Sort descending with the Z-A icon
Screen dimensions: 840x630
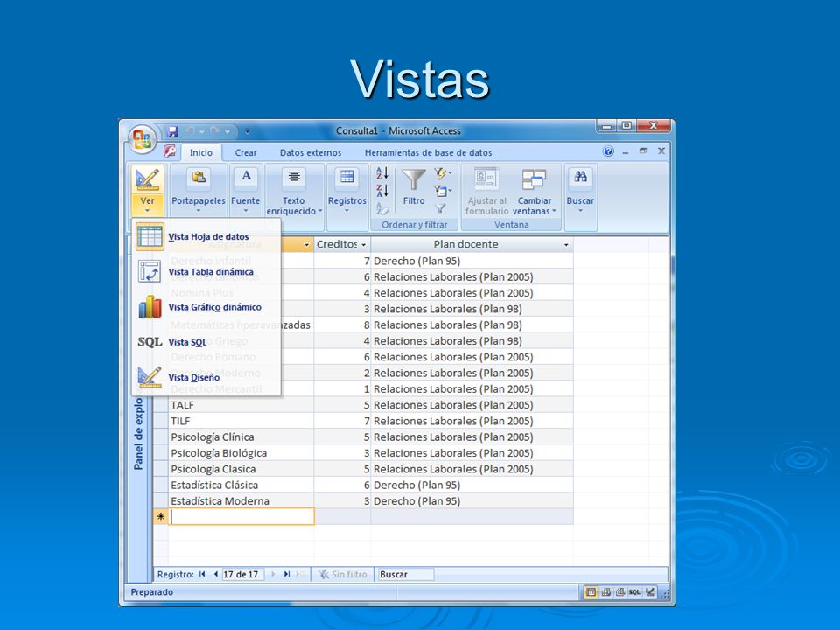coord(382,190)
